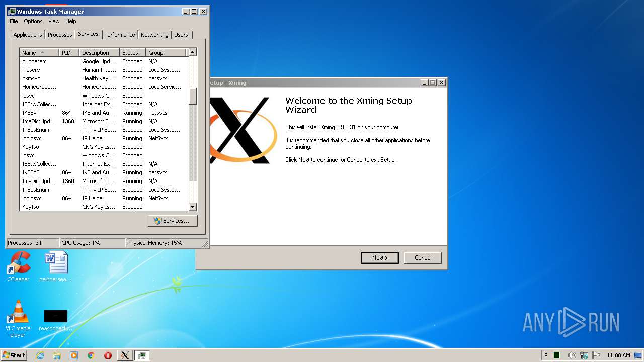
Task: Switch to the Performance tab
Action: (120, 35)
